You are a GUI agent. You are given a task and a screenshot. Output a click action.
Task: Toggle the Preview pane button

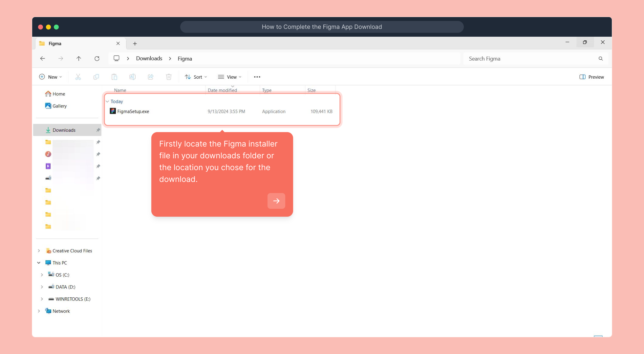point(591,77)
